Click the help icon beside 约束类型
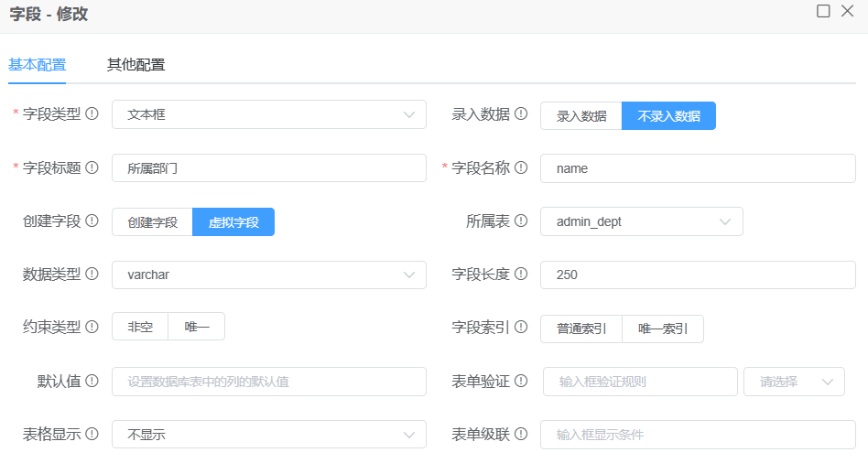The image size is (868, 474). (92, 327)
